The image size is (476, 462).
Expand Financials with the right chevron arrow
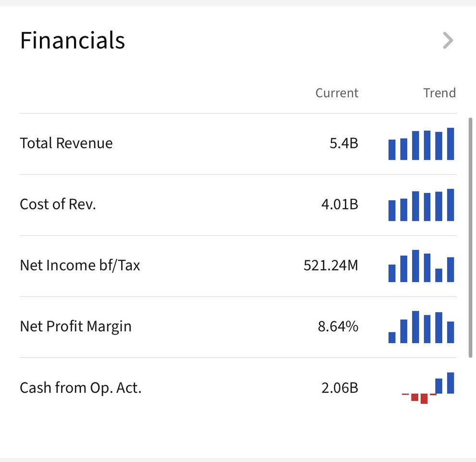point(448,41)
